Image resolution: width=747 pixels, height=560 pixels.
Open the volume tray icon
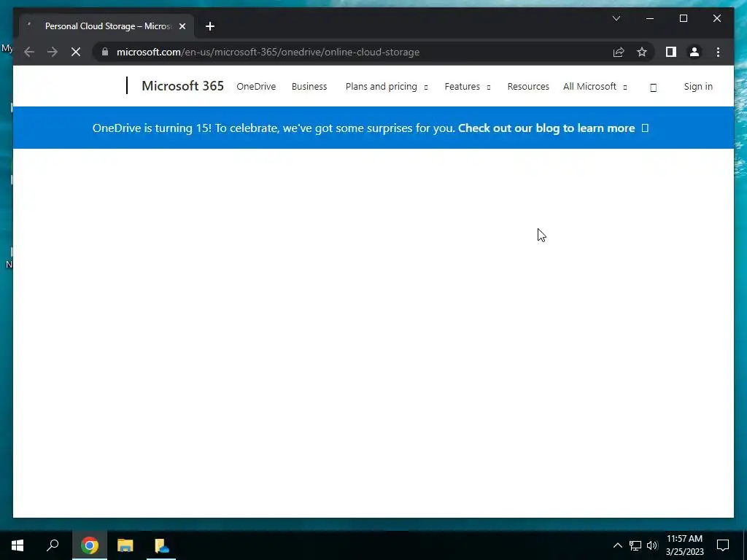652,545
